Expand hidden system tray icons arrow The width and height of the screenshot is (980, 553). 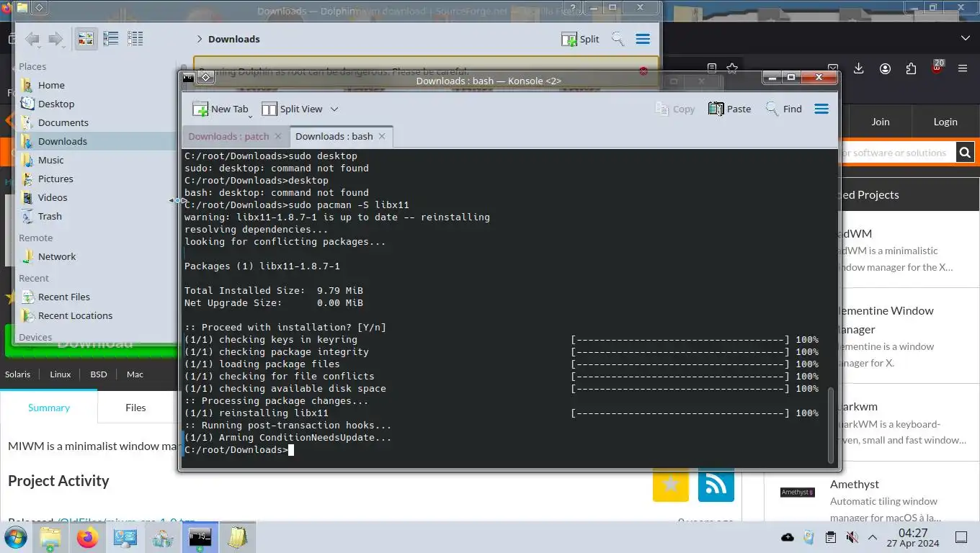tap(873, 537)
